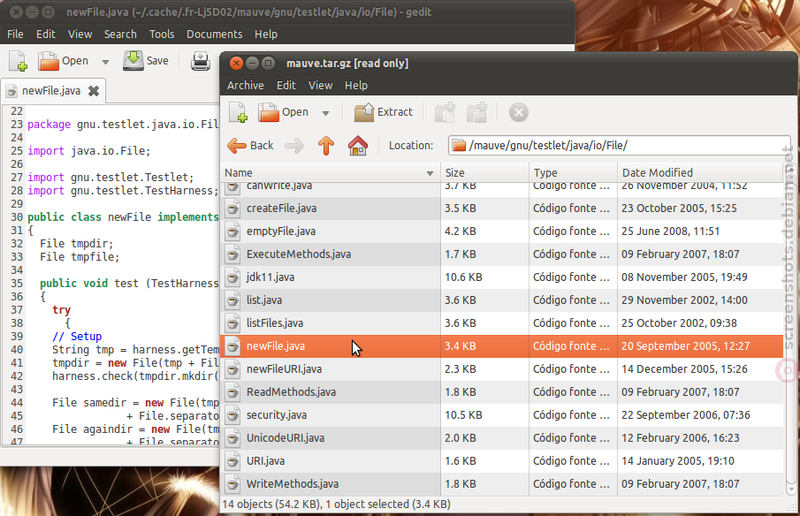
Task: Go to archive Home location
Action: click(358, 145)
